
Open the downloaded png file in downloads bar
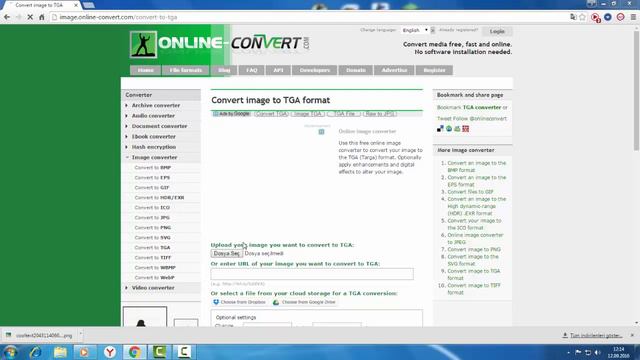pos(39,335)
